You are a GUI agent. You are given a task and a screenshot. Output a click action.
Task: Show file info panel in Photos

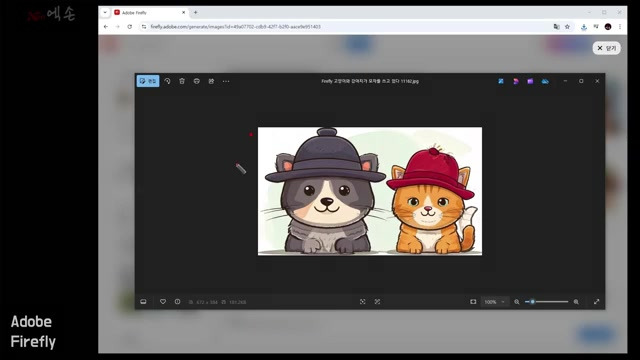[x=178, y=302]
